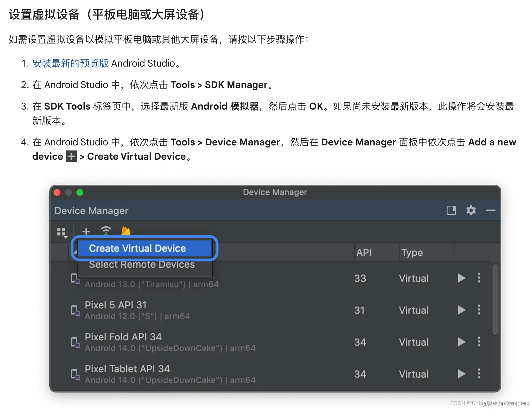Open the group devices grid dropdown

[x=62, y=232]
